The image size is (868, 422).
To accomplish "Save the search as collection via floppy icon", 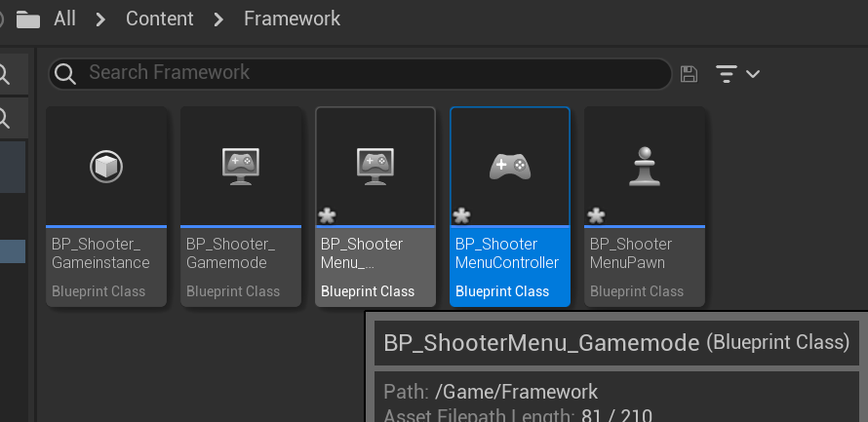I will coord(689,73).
